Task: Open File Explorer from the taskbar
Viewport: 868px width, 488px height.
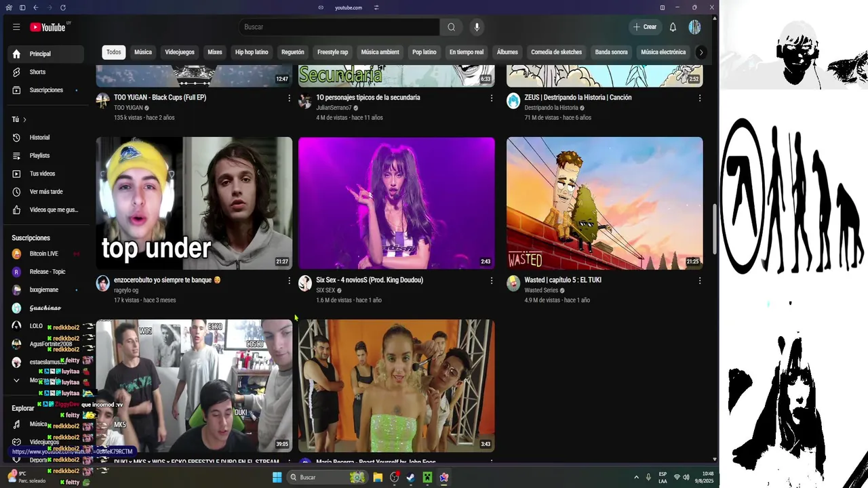Action: (378, 477)
